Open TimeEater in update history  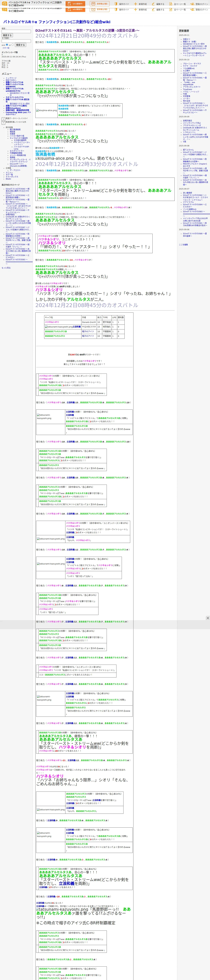188,89
